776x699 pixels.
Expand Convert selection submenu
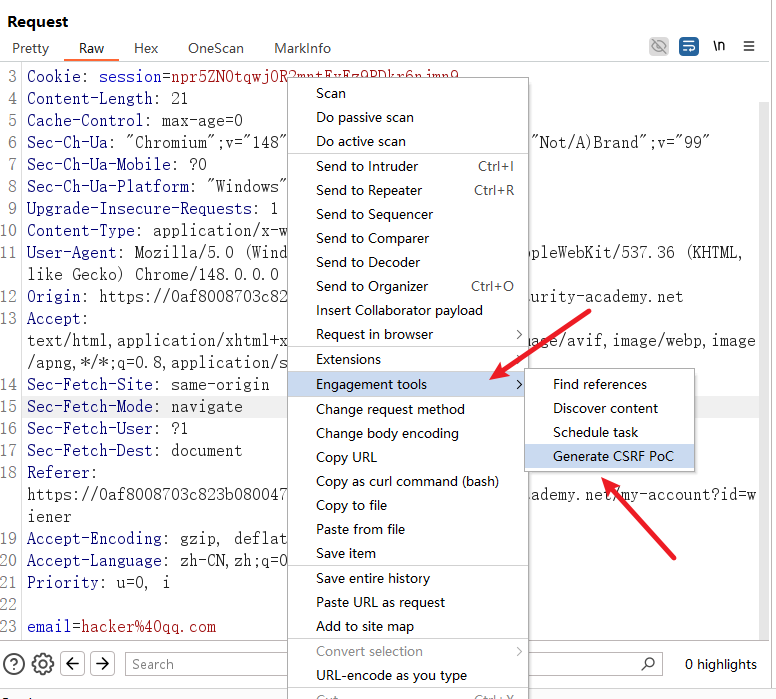pos(408,651)
